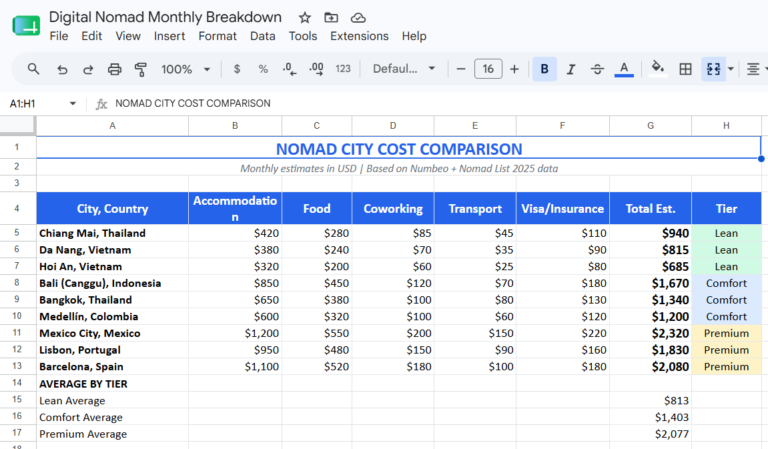Toggle bold formatting

pyautogui.click(x=544, y=69)
